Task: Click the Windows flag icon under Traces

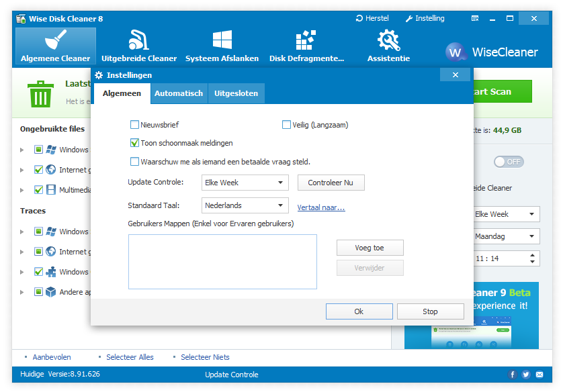Action: click(x=51, y=232)
